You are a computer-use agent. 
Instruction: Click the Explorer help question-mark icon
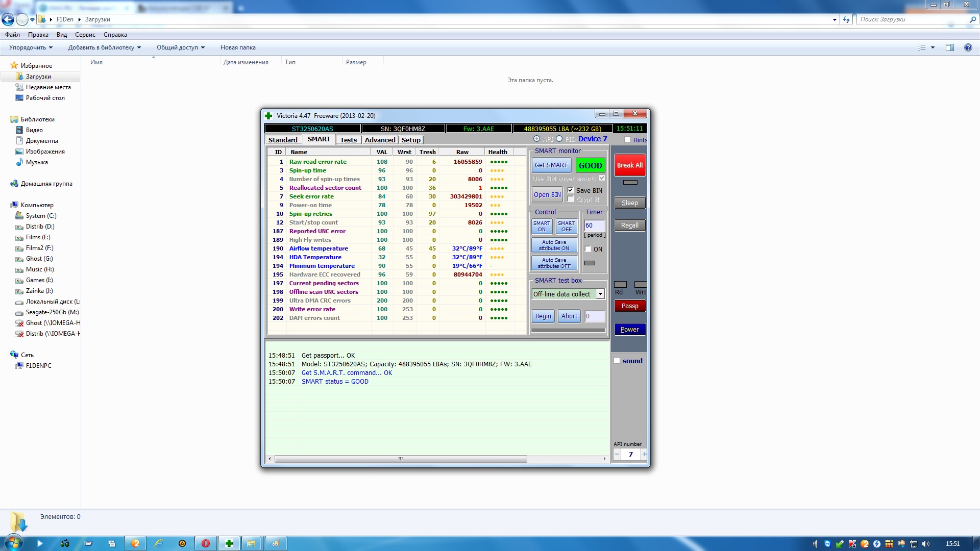pos(968,47)
